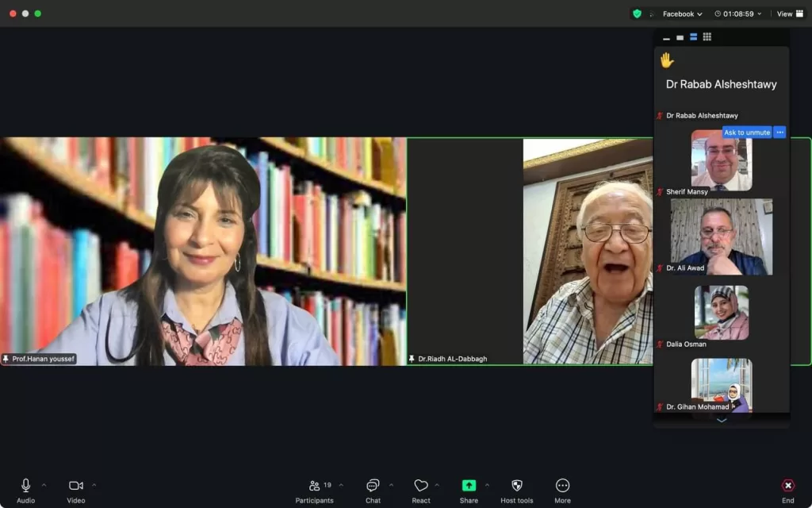812x508 pixels.
Task: Switch thumbnail strip to grid view
Action: pos(707,37)
